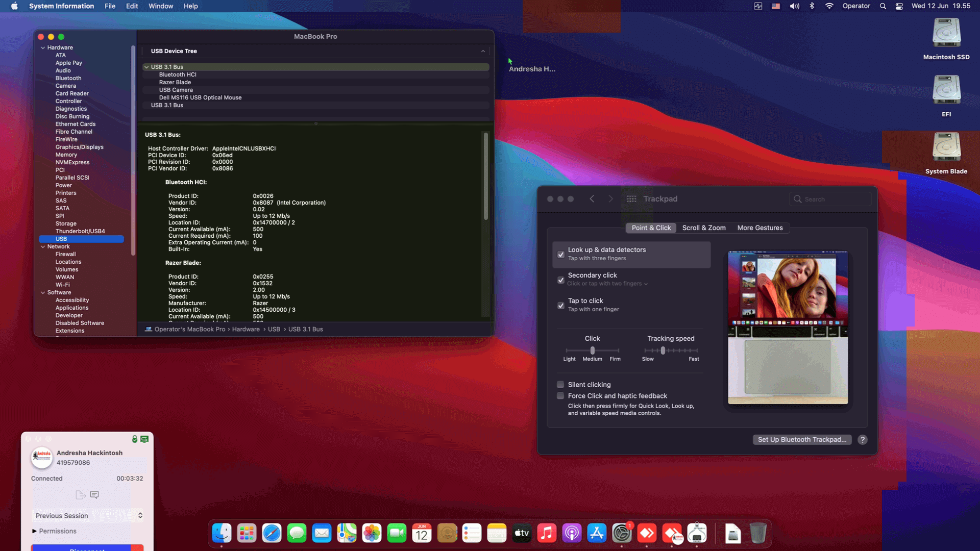Launch Music app from the Dock
Image resolution: width=980 pixels, height=551 pixels.
547,534
